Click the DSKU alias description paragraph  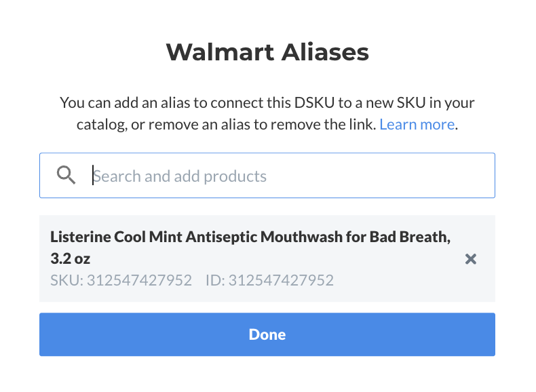point(267,113)
